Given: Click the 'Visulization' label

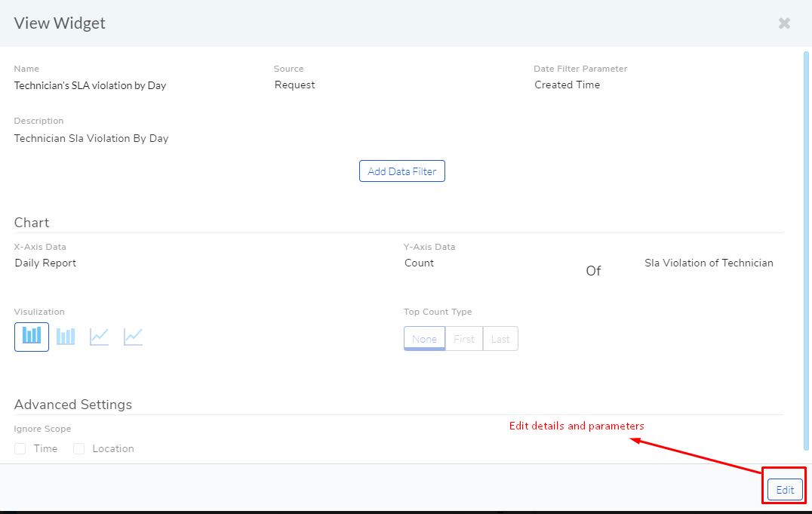Looking at the screenshot, I should 39,312.
